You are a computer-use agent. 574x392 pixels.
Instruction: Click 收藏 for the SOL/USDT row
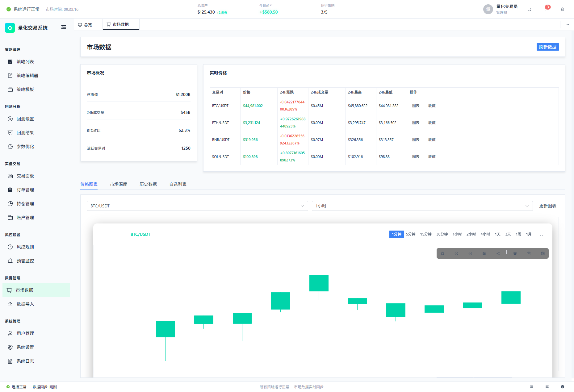point(432,157)
